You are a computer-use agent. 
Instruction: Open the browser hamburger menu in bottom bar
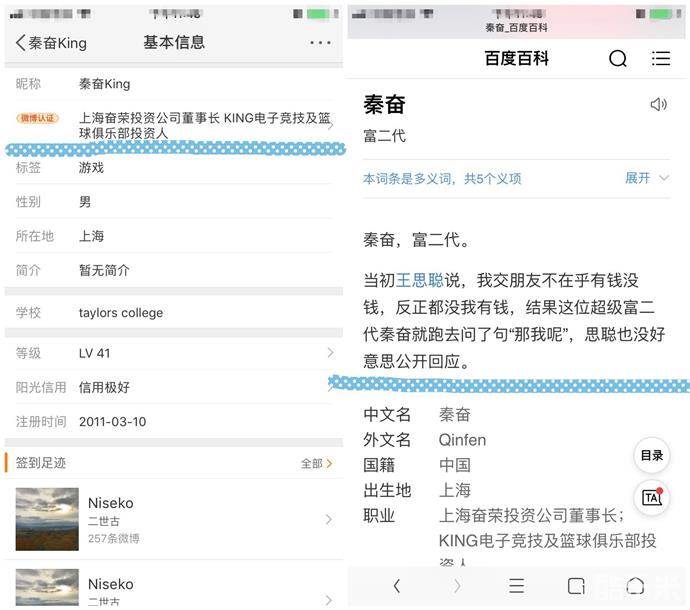516,586
